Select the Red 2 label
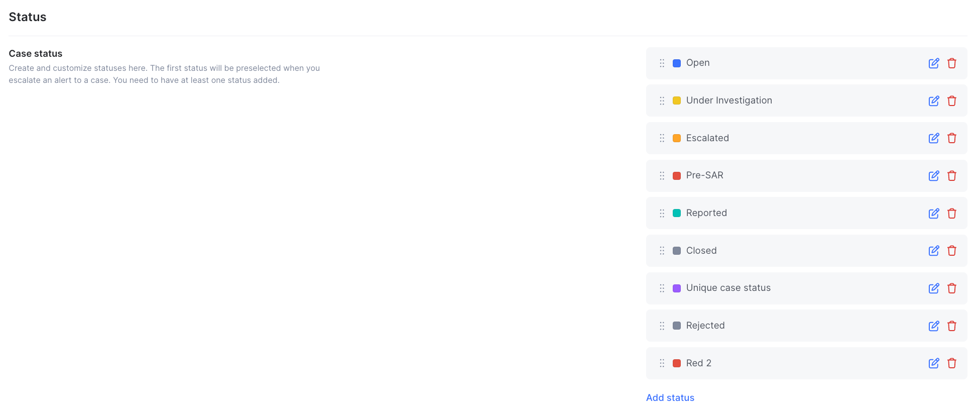Viewport: 980px width, 413px height. click(x=699, y=363)
